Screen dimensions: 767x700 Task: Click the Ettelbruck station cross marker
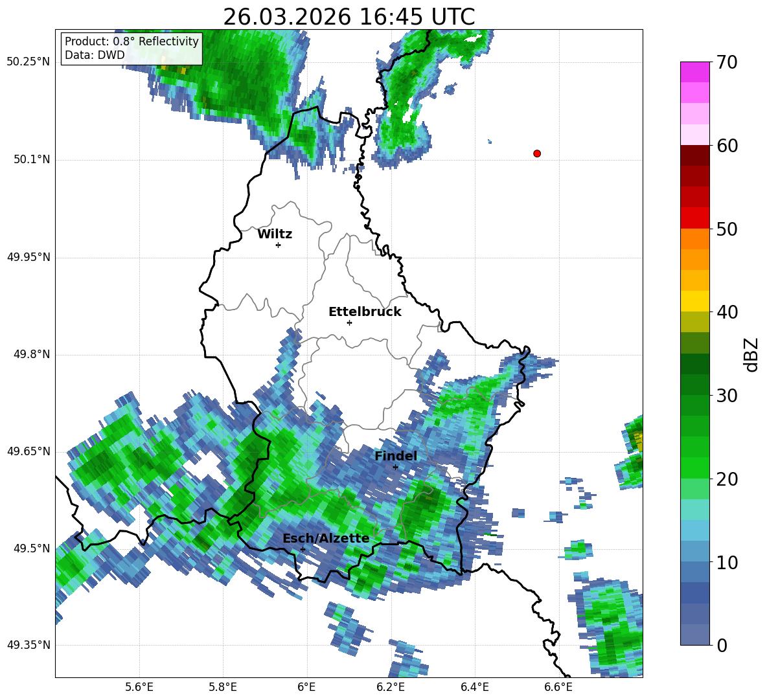point(349,322)
